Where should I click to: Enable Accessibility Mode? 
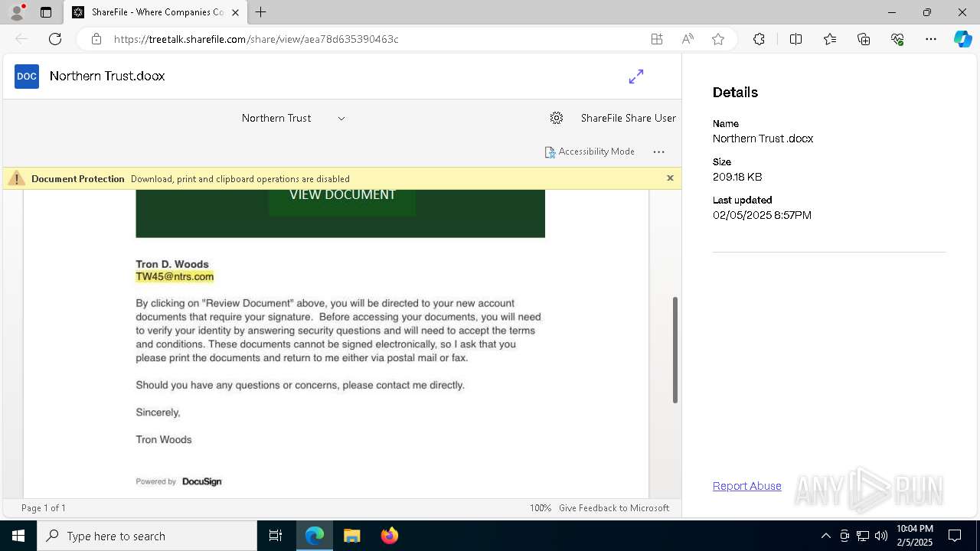pos(590,152)
